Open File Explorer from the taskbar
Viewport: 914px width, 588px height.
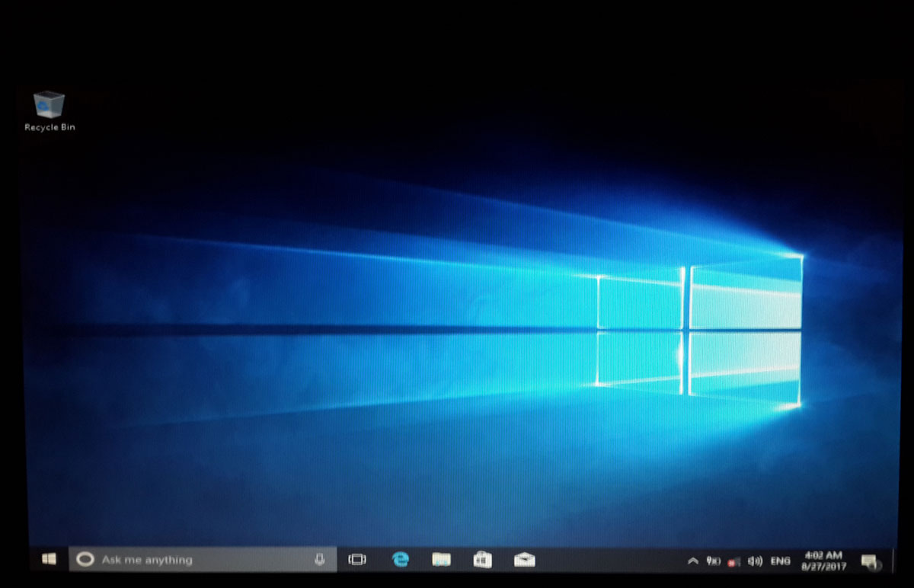point(441,560)
